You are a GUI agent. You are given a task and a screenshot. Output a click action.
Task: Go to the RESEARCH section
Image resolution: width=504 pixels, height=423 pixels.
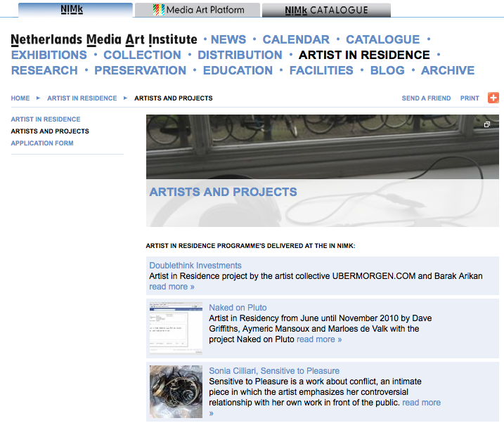pos(44,70)
